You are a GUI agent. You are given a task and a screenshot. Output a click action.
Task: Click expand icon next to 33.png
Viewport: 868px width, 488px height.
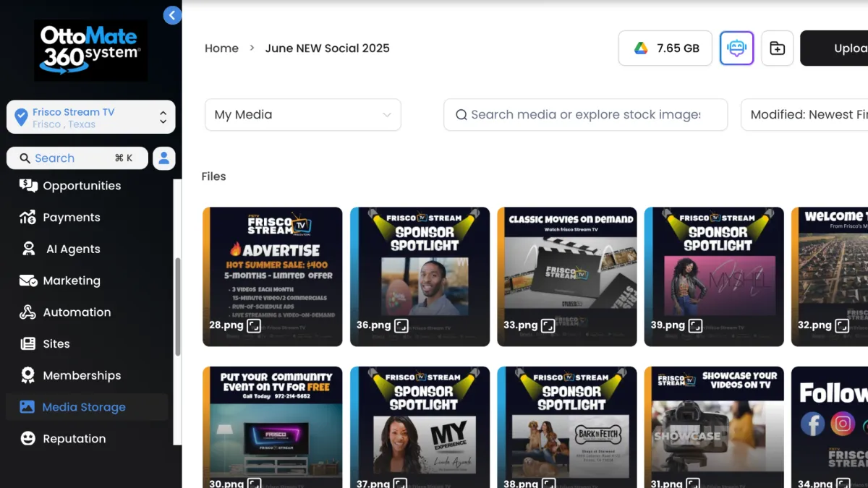coord(548,325)
